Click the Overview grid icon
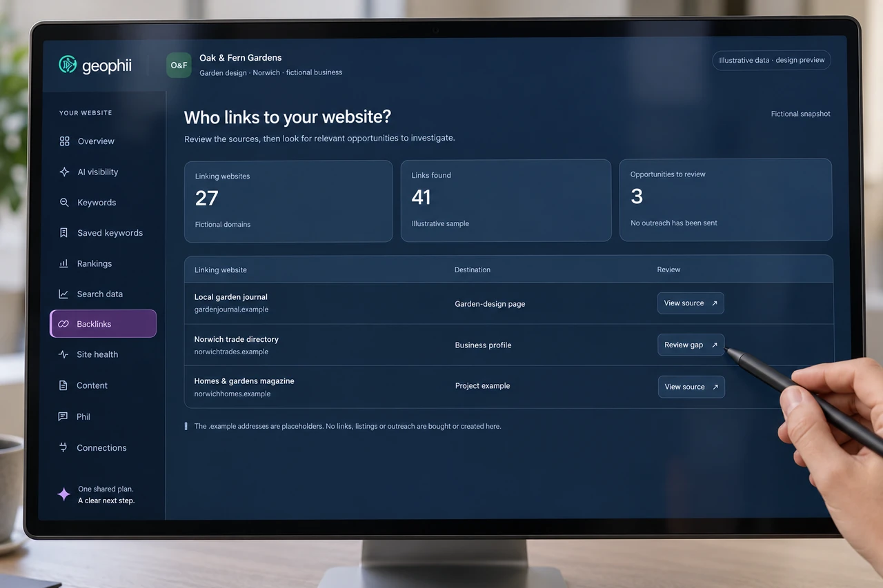 (64, 141)
